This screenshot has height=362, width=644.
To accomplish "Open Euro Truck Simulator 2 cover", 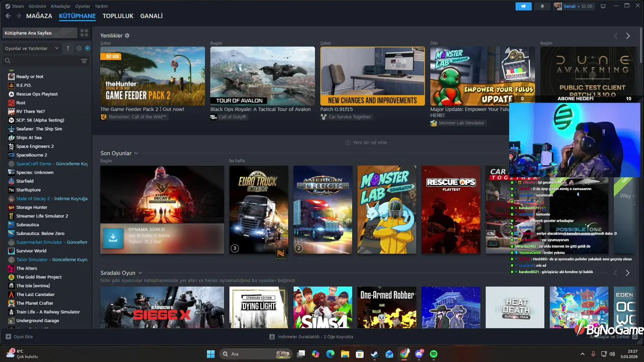I will pyautogui.click(x=259, y=210).
